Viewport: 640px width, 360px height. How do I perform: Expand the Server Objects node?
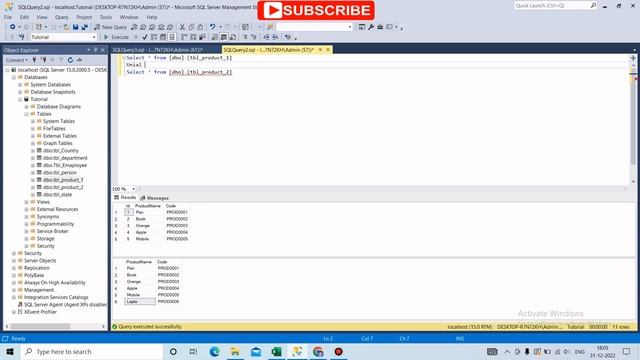(x=14, y=261)
